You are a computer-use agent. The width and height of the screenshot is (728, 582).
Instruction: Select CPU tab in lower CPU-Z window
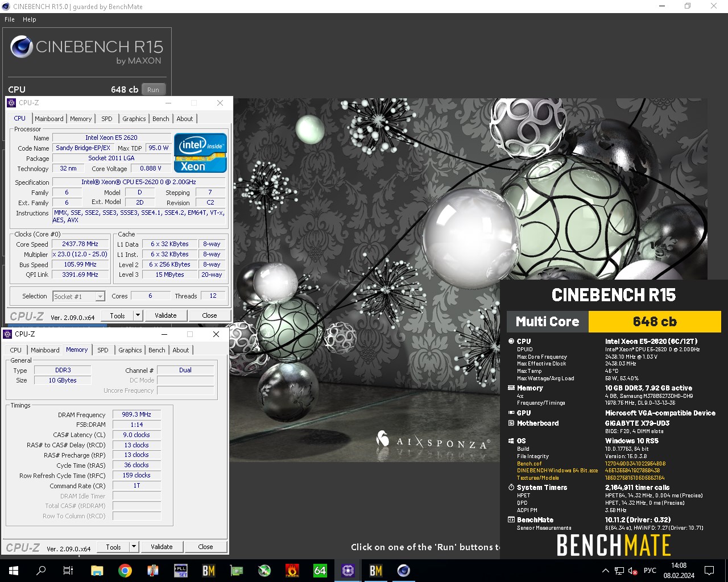point(16,350)
